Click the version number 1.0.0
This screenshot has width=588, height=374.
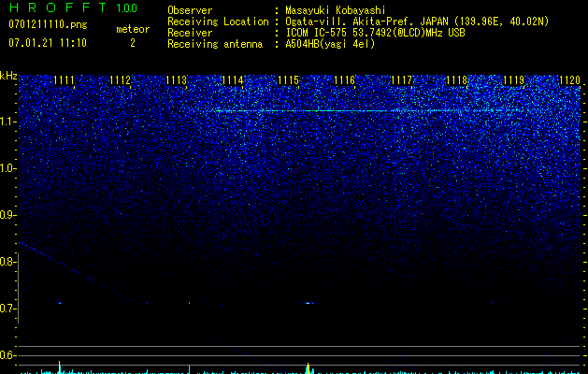pyautogui.click(x=126, y=7)
